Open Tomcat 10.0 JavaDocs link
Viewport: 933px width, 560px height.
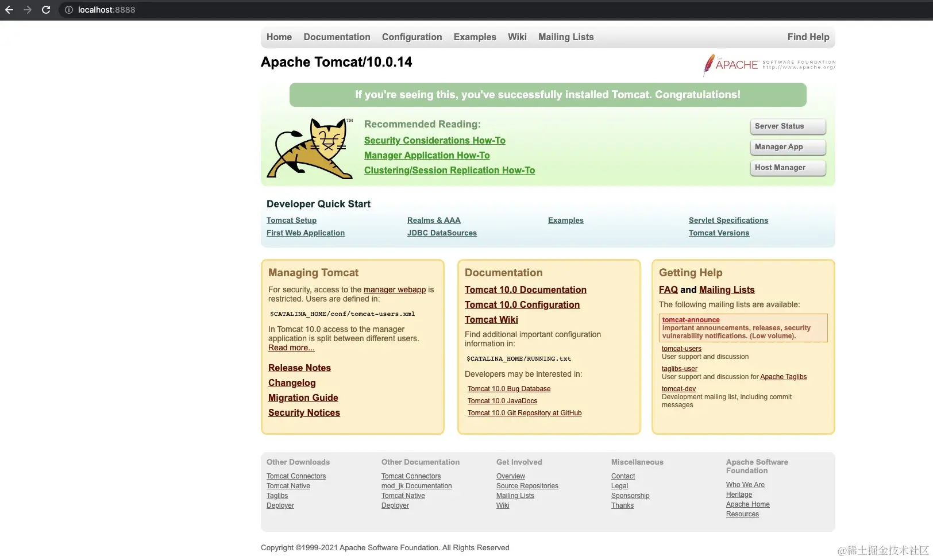click(503, 401)
